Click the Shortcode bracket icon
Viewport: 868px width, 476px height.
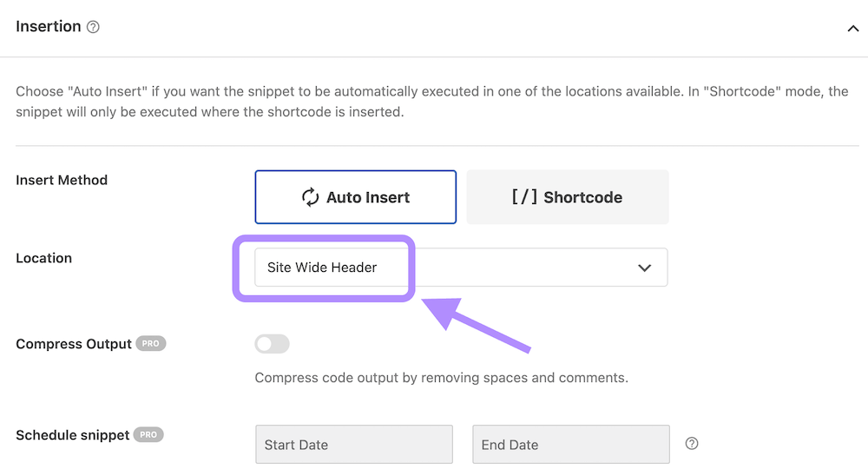pos(524,196)
